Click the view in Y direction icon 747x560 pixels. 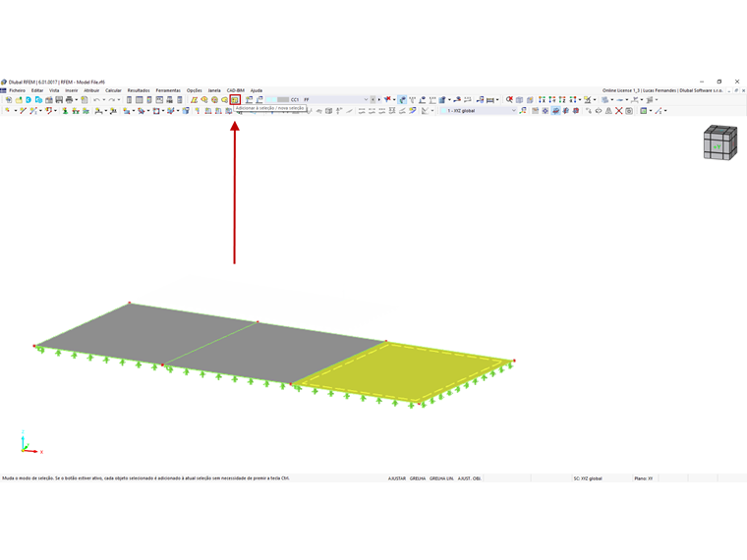coord(551,99)
